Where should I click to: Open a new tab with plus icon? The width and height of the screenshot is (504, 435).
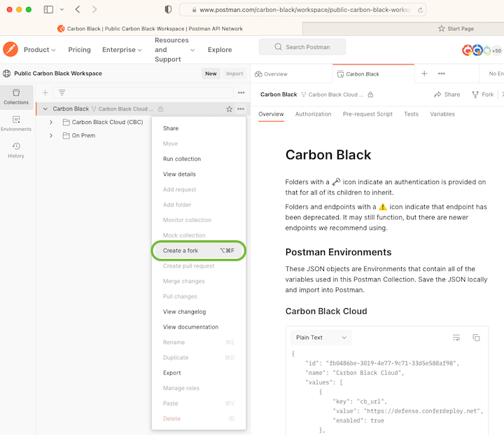click(424, 74)
